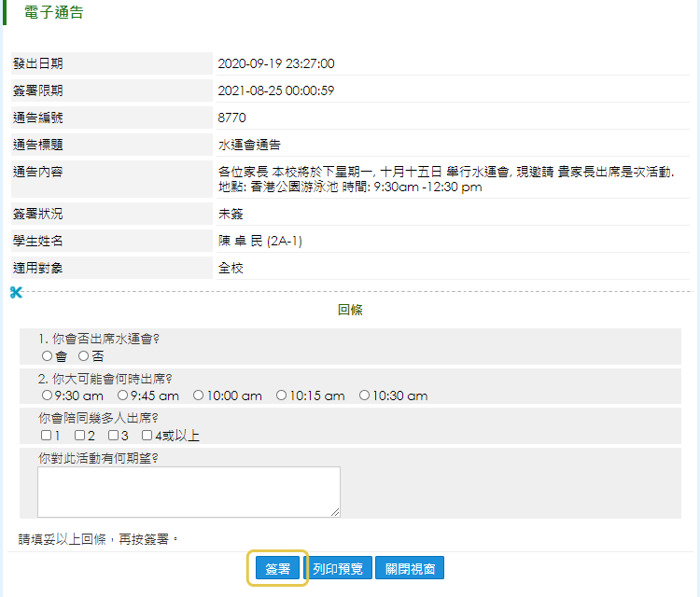
Task: Pick the 10:00 am radio option
Action: pos(198,396)
